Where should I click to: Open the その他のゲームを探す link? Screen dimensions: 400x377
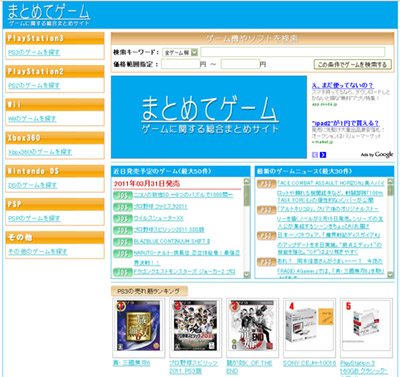click(x=38, y=252)
